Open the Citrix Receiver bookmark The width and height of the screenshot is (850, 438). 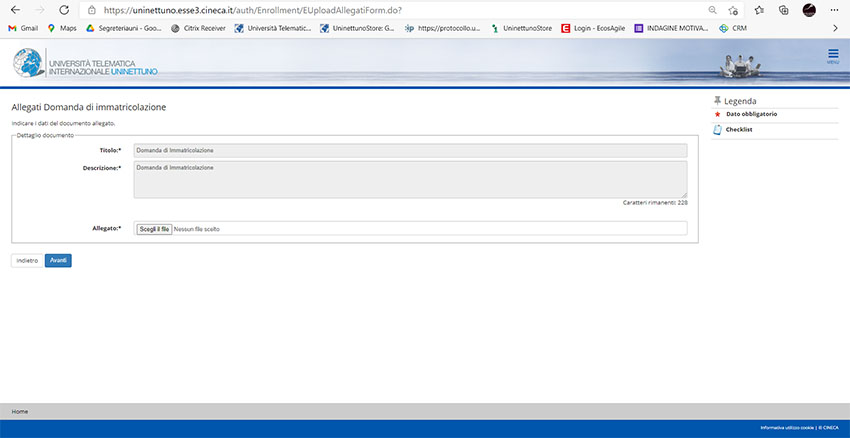pyautogui.click(x=198, y=28)
